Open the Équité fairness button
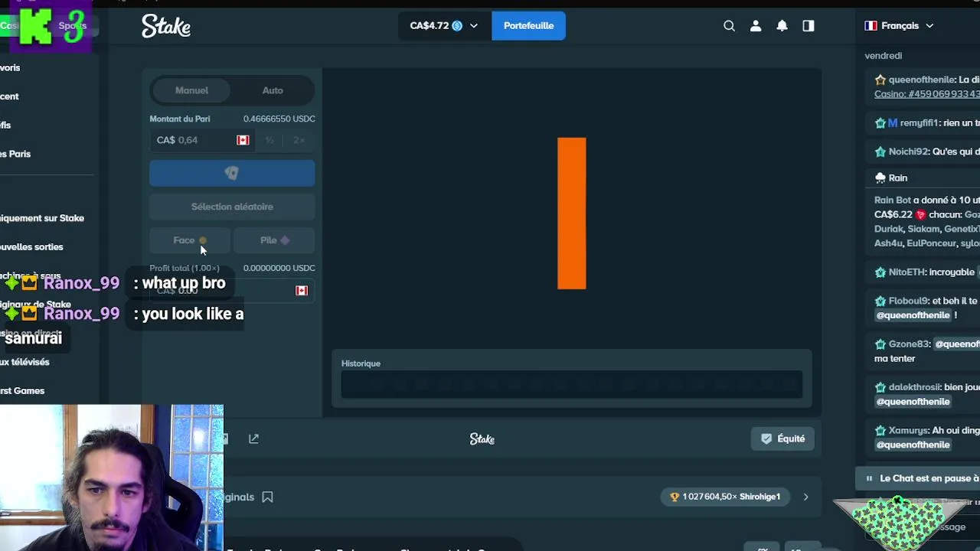The height and width of the screenshot is (551, 980). point(782,439)
